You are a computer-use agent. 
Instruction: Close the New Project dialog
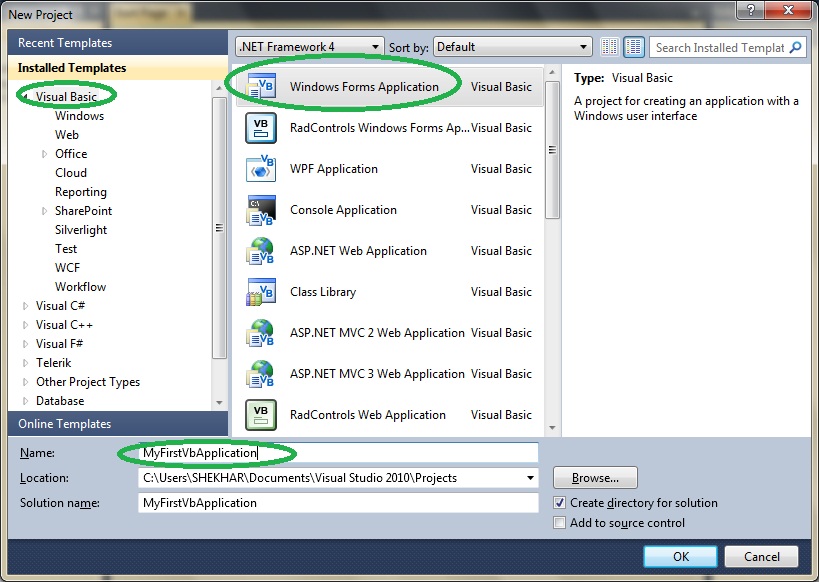click(788, 10)
